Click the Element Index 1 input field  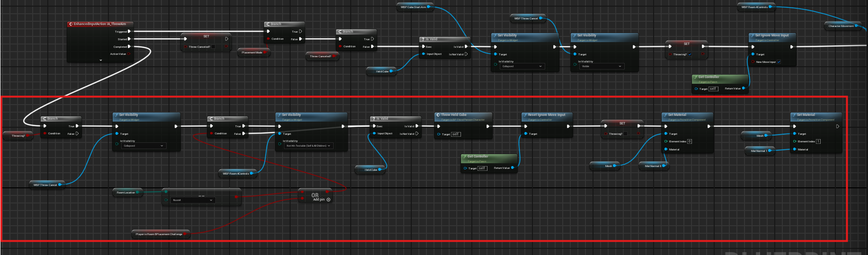click(x=818, y=141)
